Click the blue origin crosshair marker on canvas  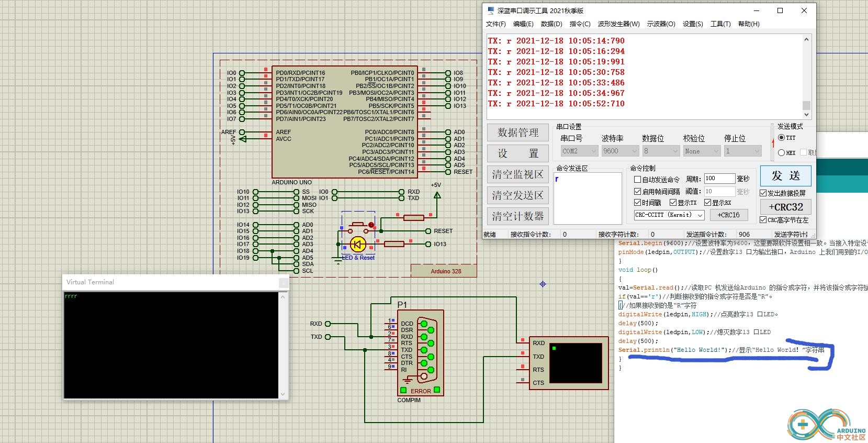click(543, 284)
